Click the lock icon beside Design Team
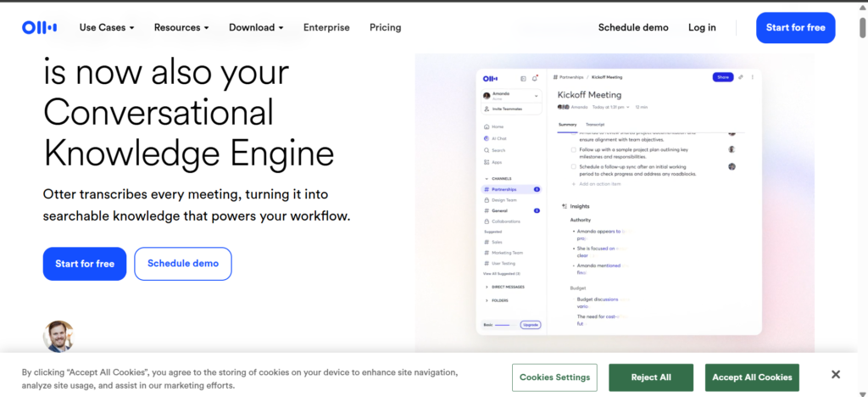This screenshot has height=397, width=868. (x=487, y=200)
